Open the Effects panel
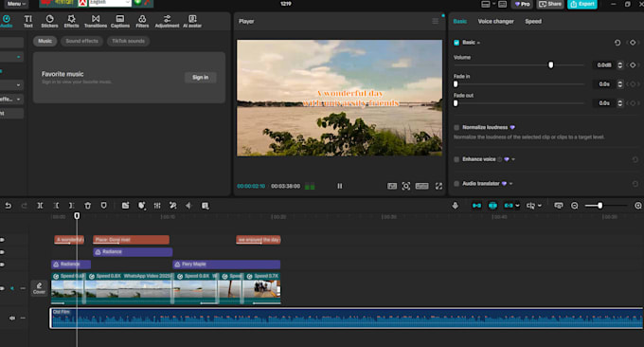 pyautogui.click(x=71, y=22)
